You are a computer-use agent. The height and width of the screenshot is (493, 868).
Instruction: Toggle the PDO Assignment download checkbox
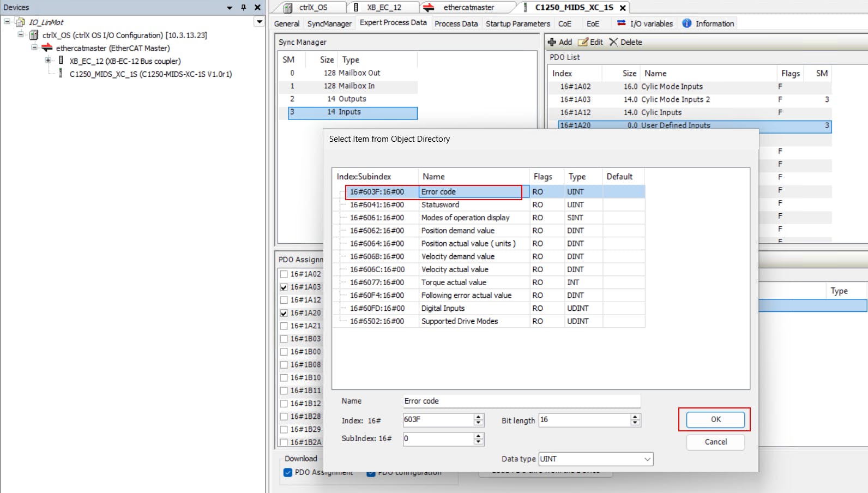coord(288,472)
